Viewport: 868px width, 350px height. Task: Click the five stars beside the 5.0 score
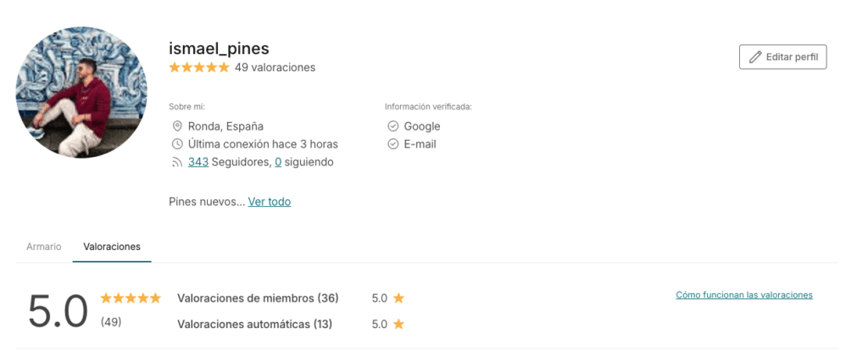(131, 298)
